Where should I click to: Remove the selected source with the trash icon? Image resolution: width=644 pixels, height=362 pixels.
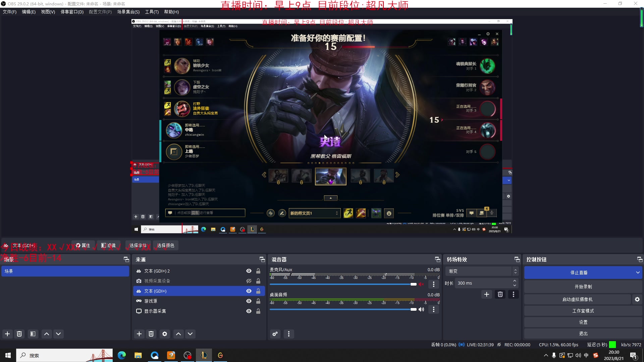151,334
